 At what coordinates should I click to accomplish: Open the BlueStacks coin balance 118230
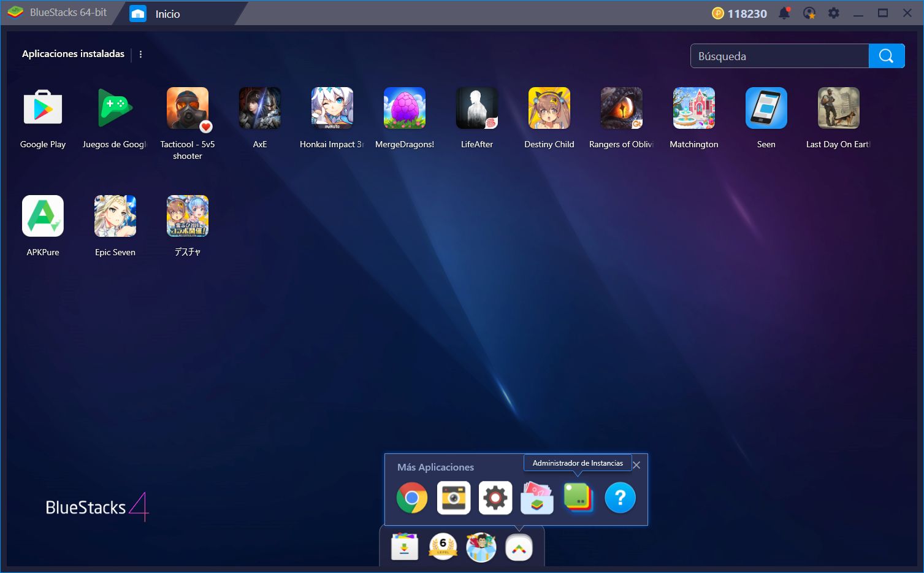tap(739, 13)
